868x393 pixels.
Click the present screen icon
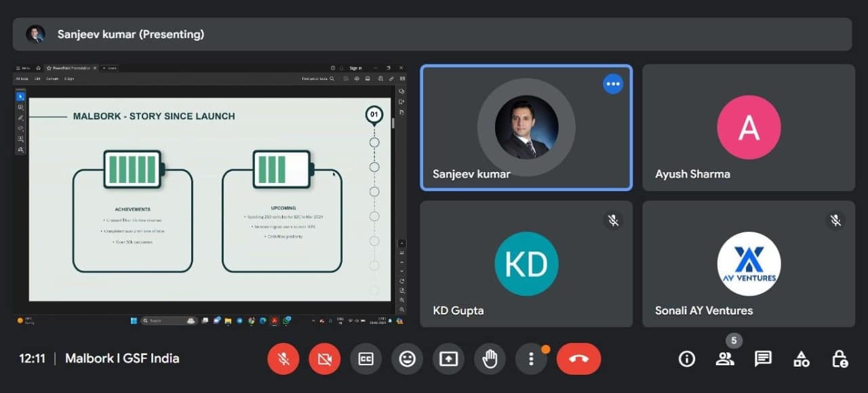[x=448, y=359]
